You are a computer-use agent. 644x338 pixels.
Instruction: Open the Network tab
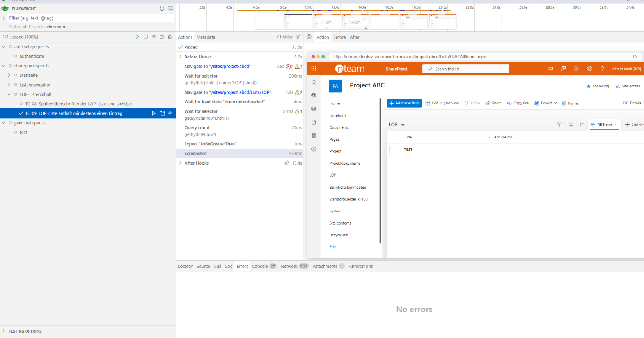[x=295, y=266]
